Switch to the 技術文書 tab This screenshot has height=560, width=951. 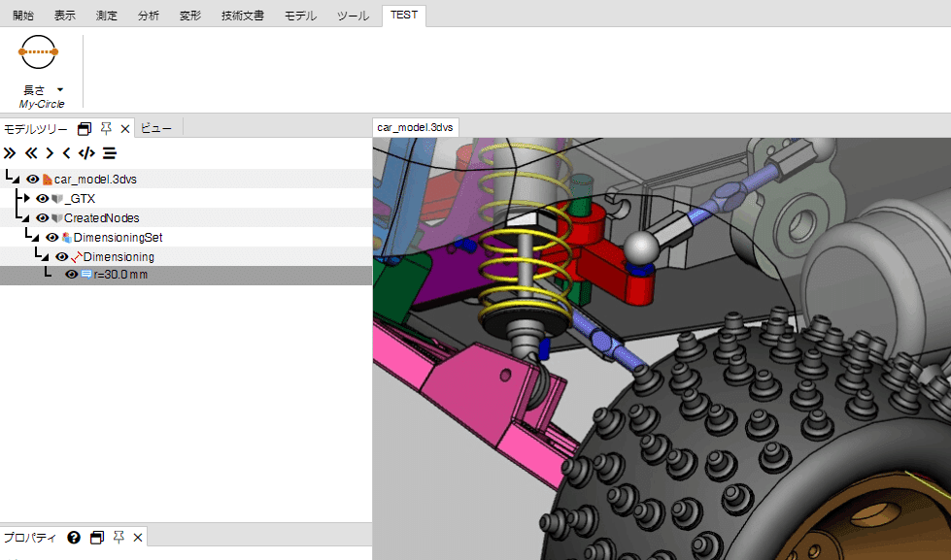(x=243, y=16)
